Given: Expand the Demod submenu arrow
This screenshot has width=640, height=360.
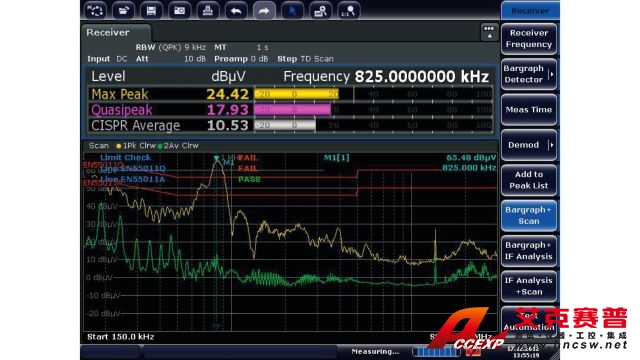Looking at the screenshot, I should [x=551, y=145].
